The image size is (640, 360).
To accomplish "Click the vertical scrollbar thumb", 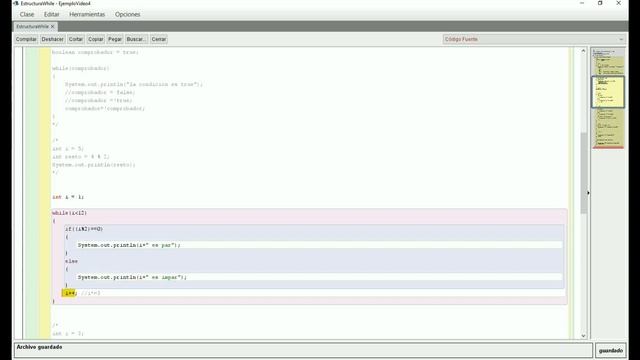I will pyautogui.click(x=584, y=173).
